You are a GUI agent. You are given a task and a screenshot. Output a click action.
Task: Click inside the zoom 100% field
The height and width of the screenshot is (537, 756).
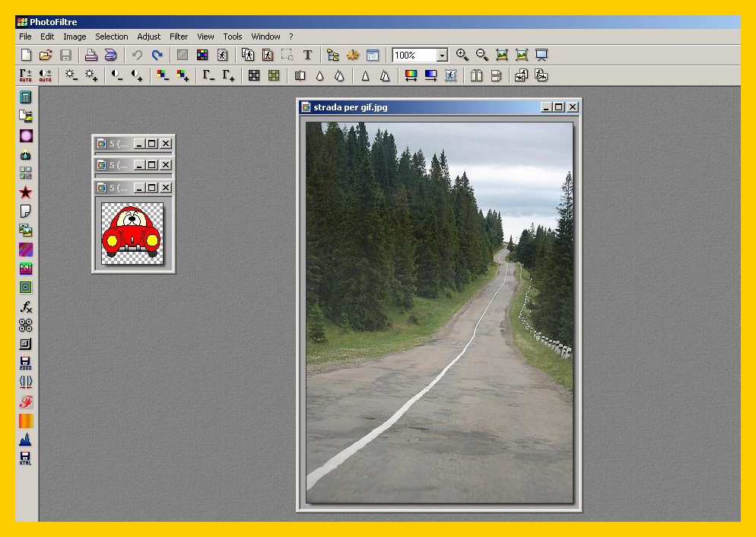tap(414, 56)
